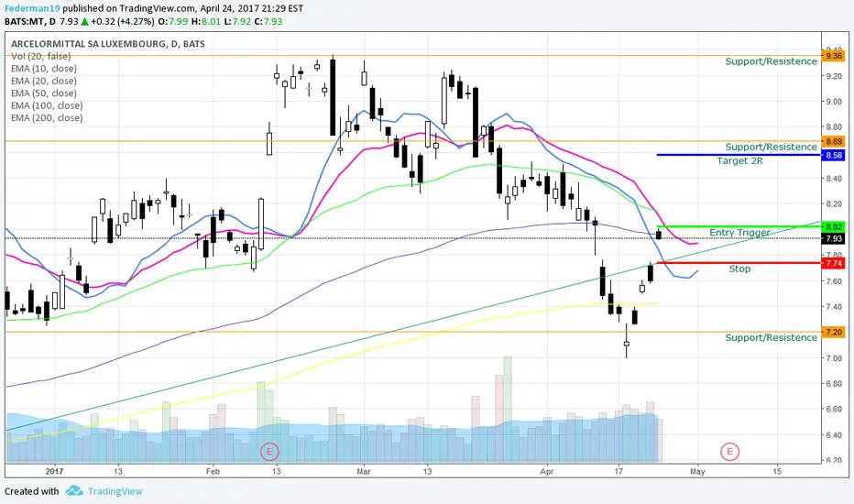854x504 pixels.
Task: Click the Support/Resistence label near 9.36
Action: tap(772, 61)
